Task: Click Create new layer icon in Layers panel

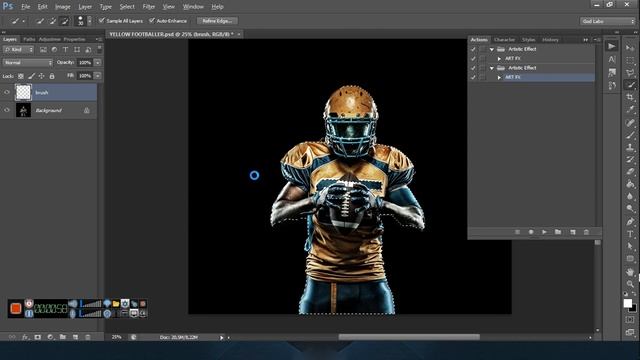Action: [x=75, y=337]
